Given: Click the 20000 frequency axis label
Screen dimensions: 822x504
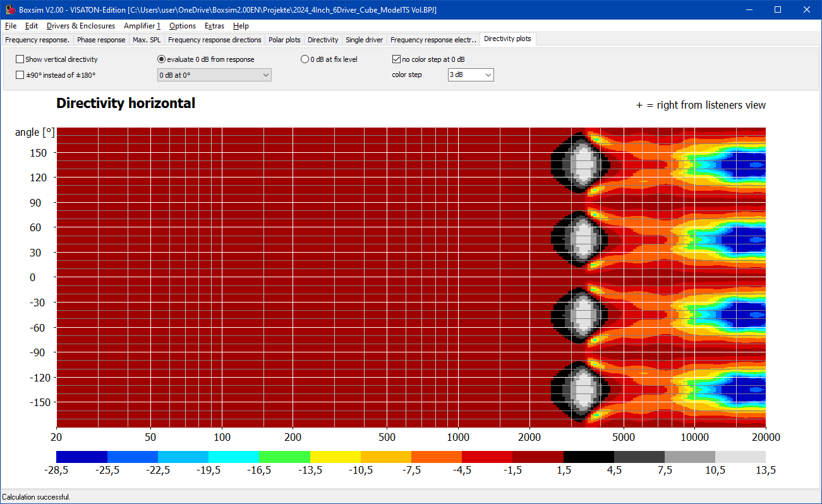Looking at the screenshot, I should point(765,437).
